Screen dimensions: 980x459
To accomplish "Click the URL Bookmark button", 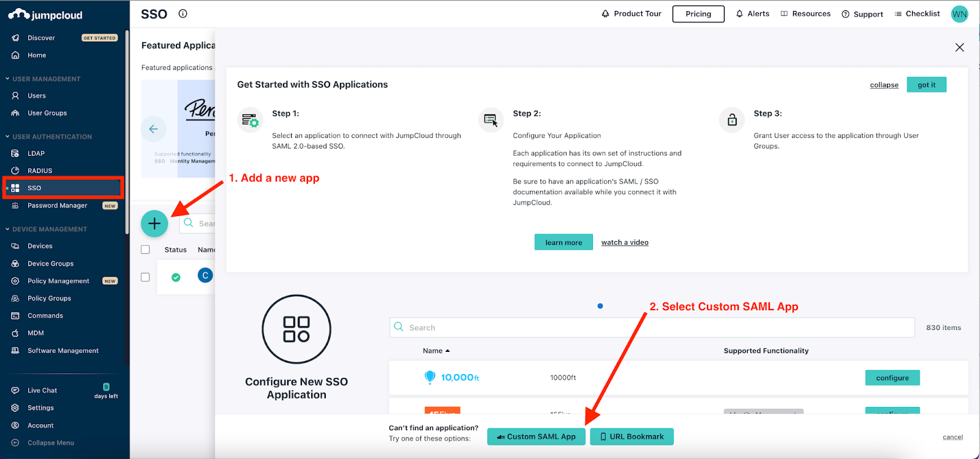I will [x=631, y=436].
